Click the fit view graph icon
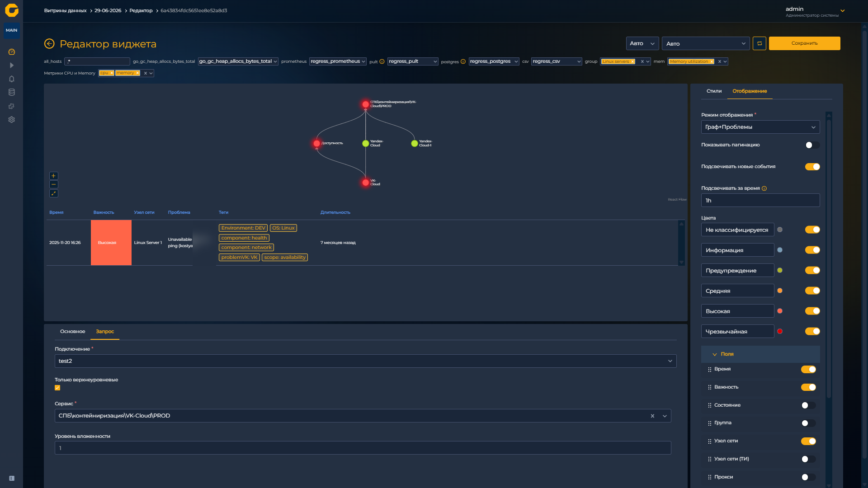The image size is (868, 488). (x=53, y=193)
